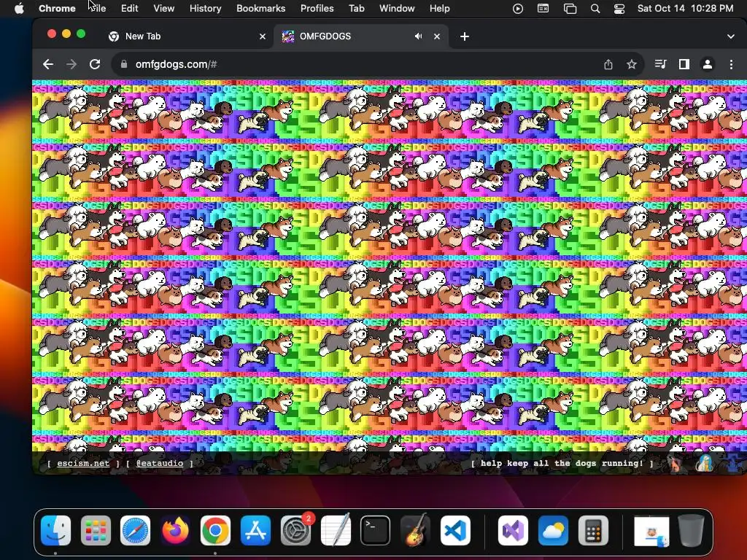Close the OMFGDOGS tab
The height and width of the screenshot is (560, 747).
437,36
